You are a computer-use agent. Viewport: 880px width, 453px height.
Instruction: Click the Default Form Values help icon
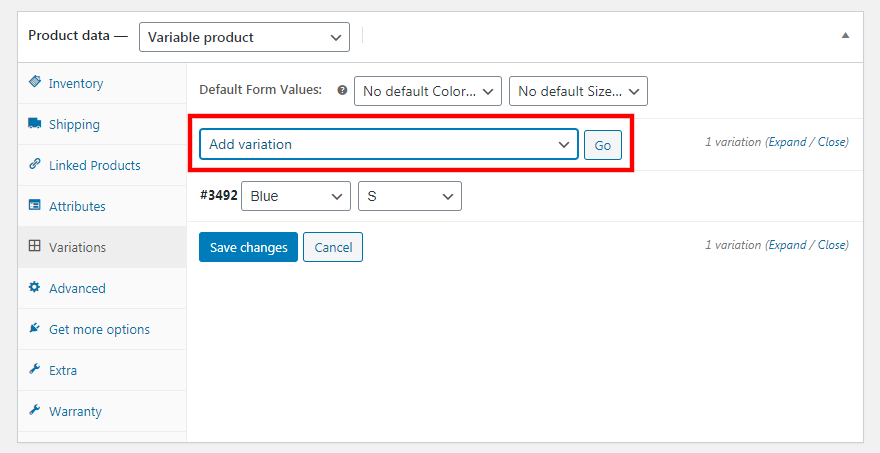(x=342, y=90)
